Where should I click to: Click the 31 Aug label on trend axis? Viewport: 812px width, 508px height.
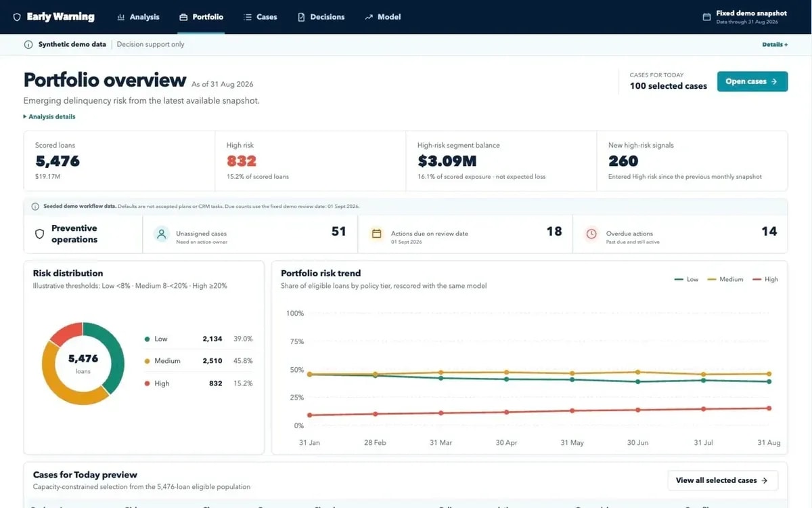tap(768, 442)
